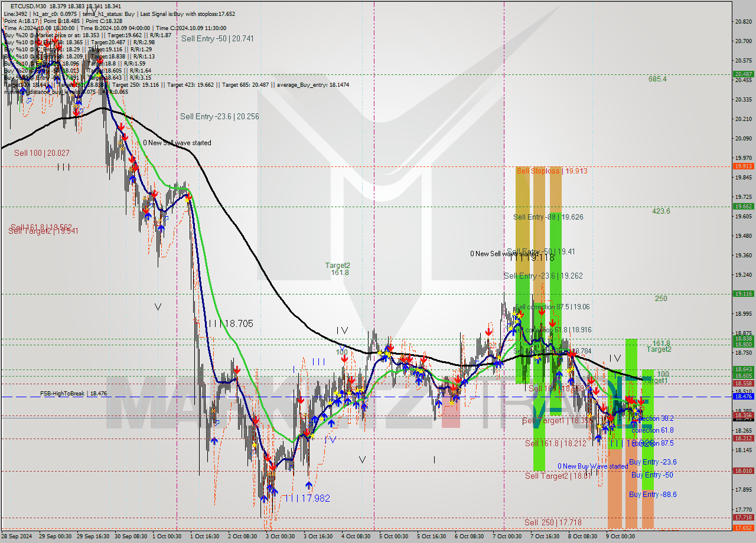Click the '5 Oct 00:30' time axis label
The image size is (756, 543).
click(x=393, y=537)
